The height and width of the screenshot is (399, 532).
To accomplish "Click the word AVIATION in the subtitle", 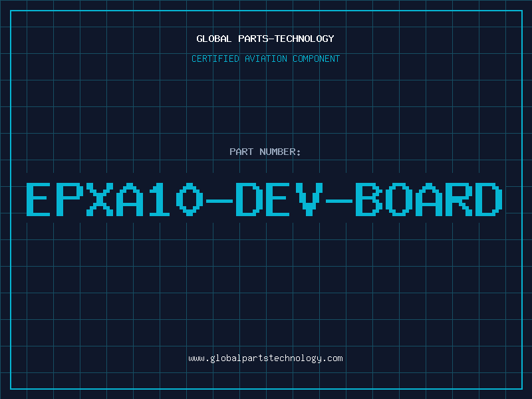I will 267,59.
